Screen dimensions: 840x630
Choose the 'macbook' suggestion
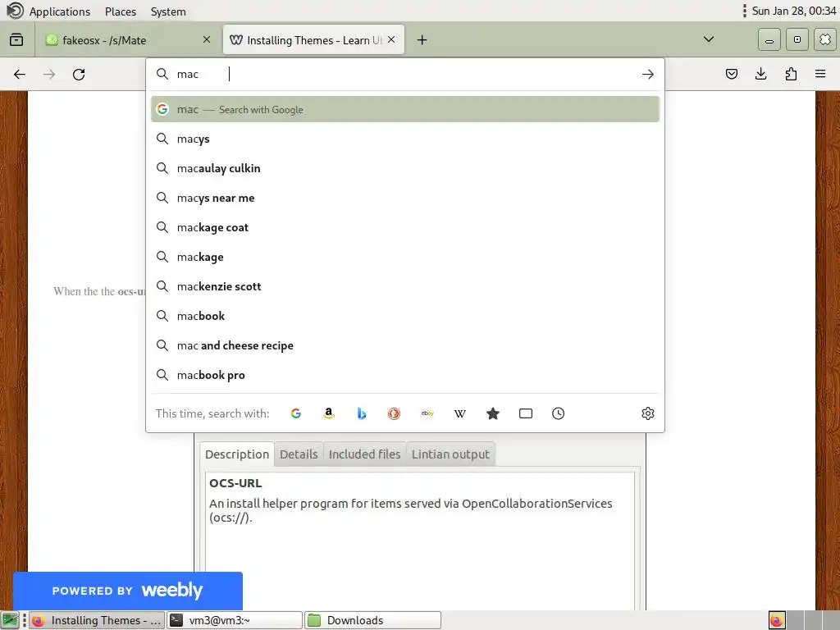[x=405, y=316]
